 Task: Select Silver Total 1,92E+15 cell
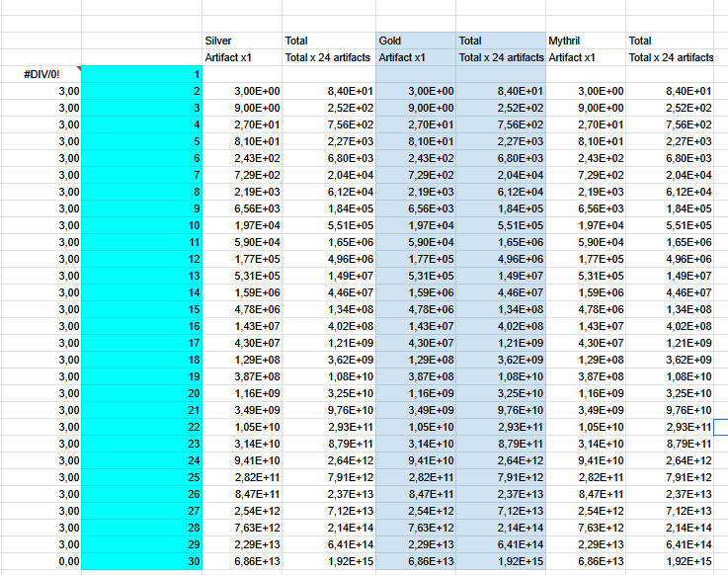click(x=329, y=561)
